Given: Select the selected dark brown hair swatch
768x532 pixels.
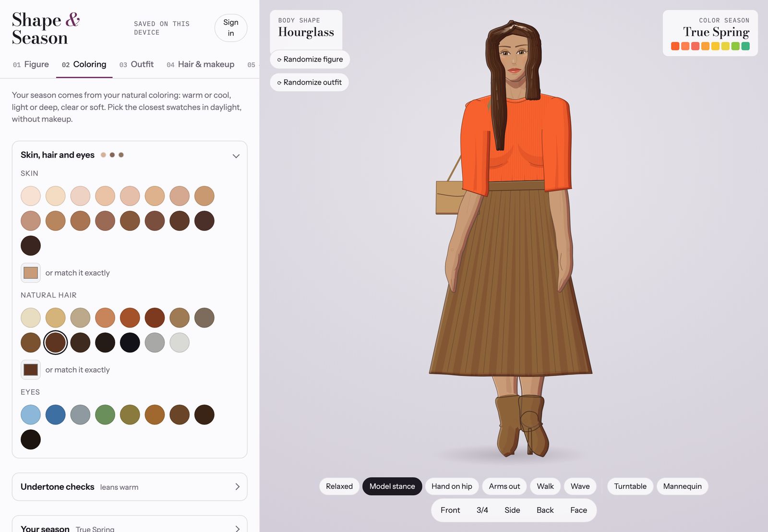Looking at the screenshot, I should (x=56, y=343).
